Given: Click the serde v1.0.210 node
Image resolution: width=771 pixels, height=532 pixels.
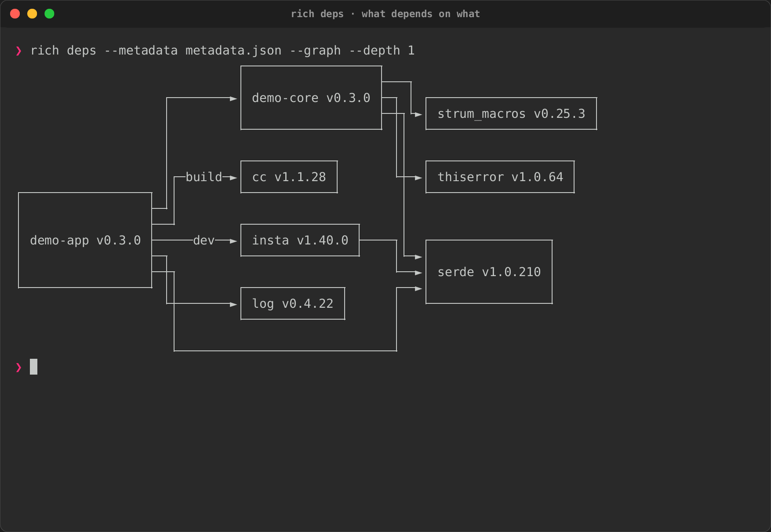Looking at the screenshot, I should click(x=489, y=272).
